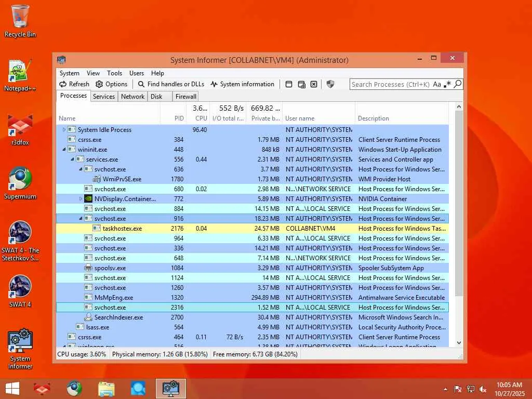Click Free memory in the status bar
The width and height of the screenshot is (532, 399).
click(255, 354)
